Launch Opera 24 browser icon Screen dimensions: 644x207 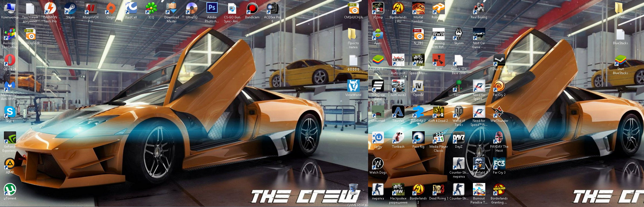[10, 60]
